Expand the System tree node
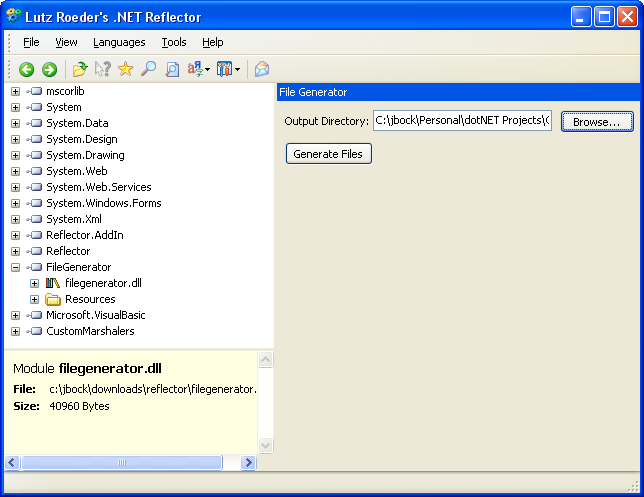The image size is (644, 497). pyautogui.click(x=16, y=107)
